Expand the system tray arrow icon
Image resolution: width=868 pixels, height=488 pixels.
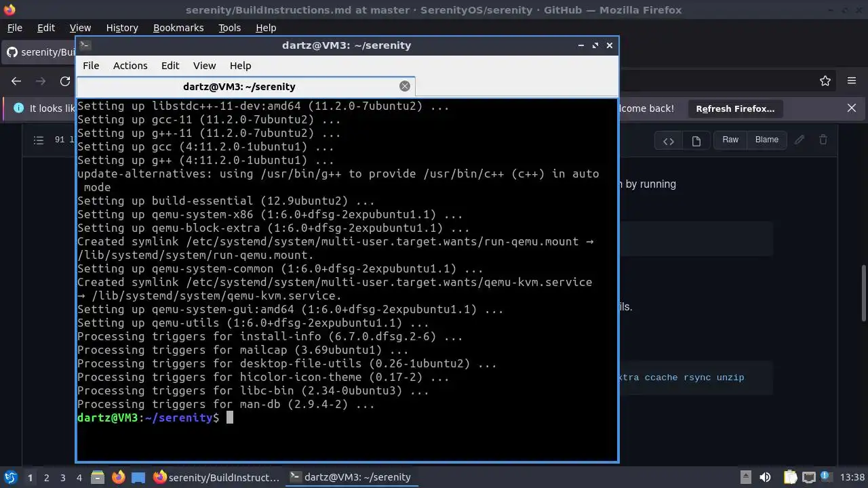[745, 477]
